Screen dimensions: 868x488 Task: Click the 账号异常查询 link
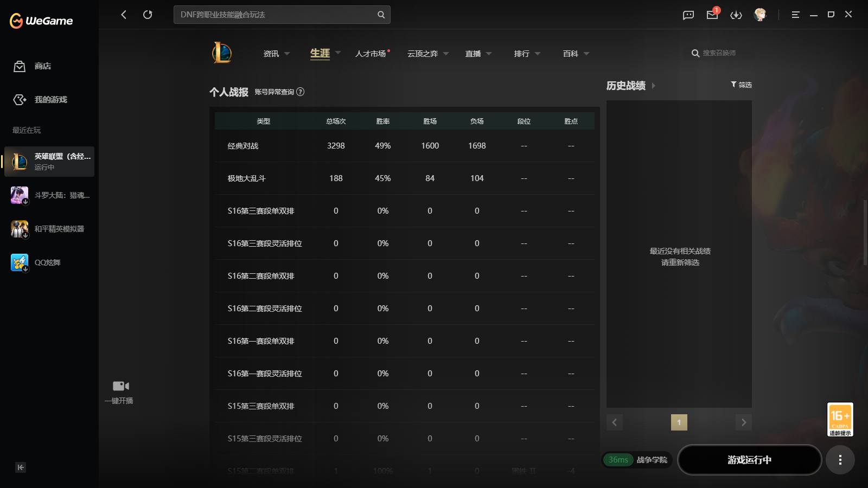275,92
